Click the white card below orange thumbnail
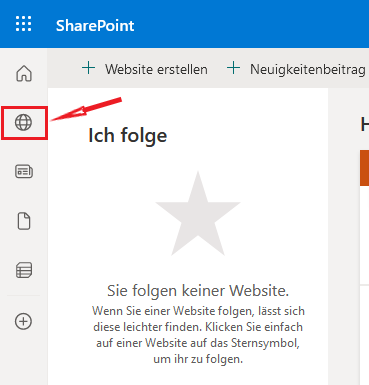 click(x=364, y=235)
